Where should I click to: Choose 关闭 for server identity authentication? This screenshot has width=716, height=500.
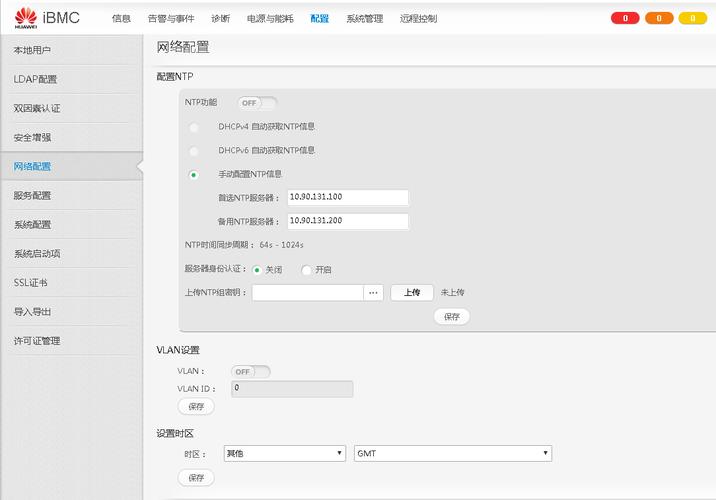coord(257,270)
